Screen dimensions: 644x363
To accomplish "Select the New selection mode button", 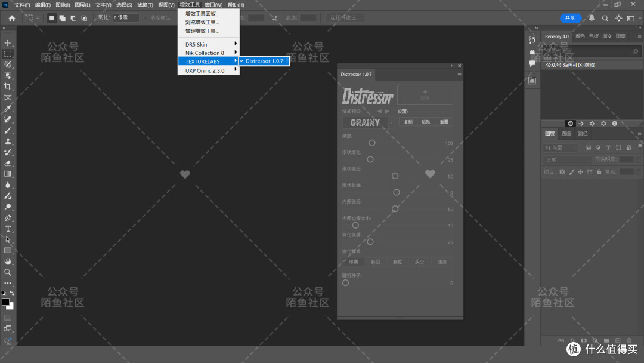I will tap(51, 18).
